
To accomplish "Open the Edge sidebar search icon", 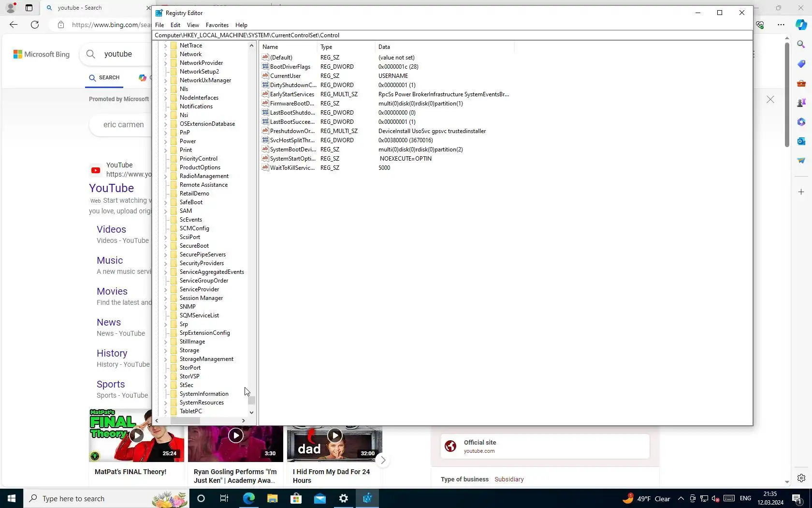I will point(801,45).
